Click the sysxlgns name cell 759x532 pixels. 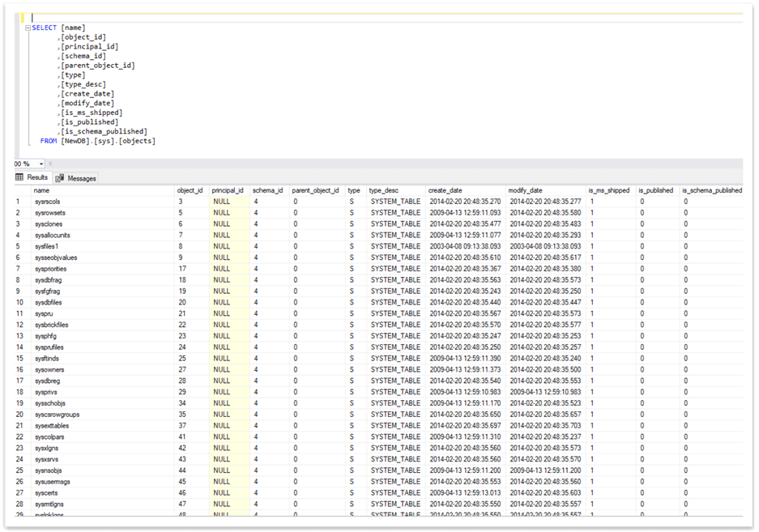[x=104, y=449]
